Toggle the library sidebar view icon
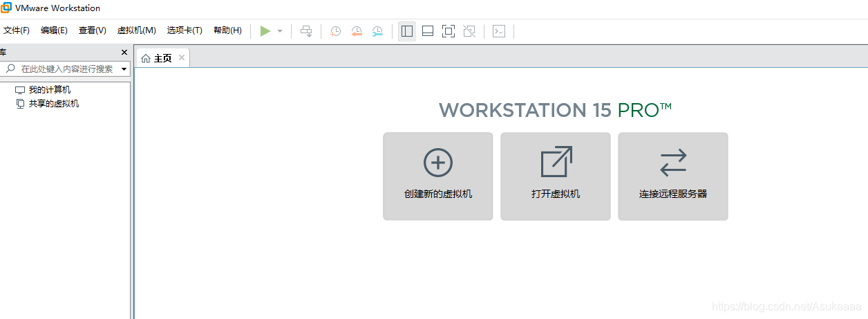 (407, 31)
